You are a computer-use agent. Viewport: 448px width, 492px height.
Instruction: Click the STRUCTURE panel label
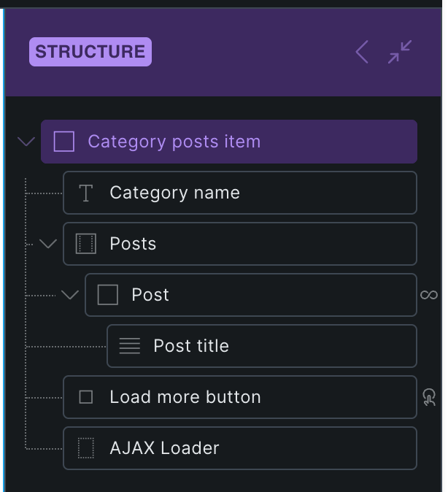coord(90,52)
